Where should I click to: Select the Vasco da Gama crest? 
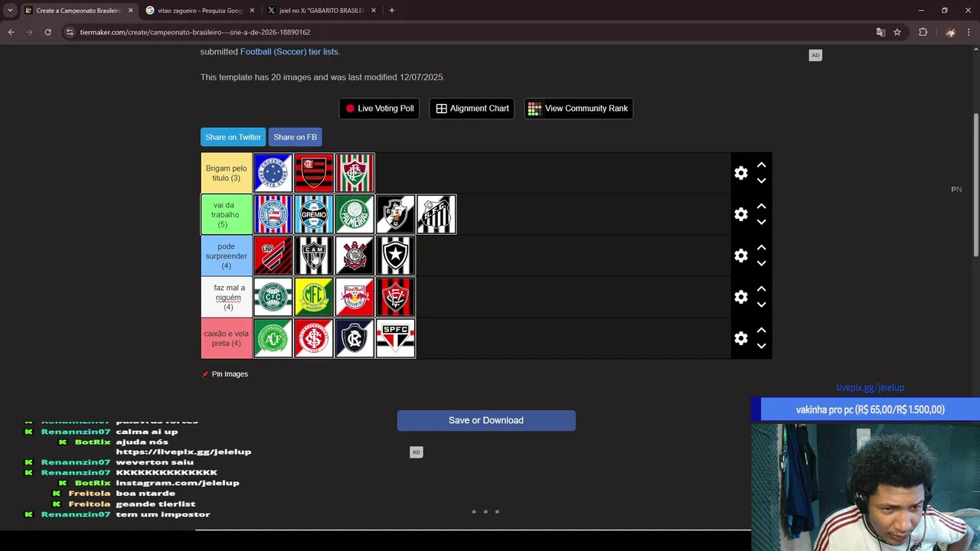tap(396, 214)
